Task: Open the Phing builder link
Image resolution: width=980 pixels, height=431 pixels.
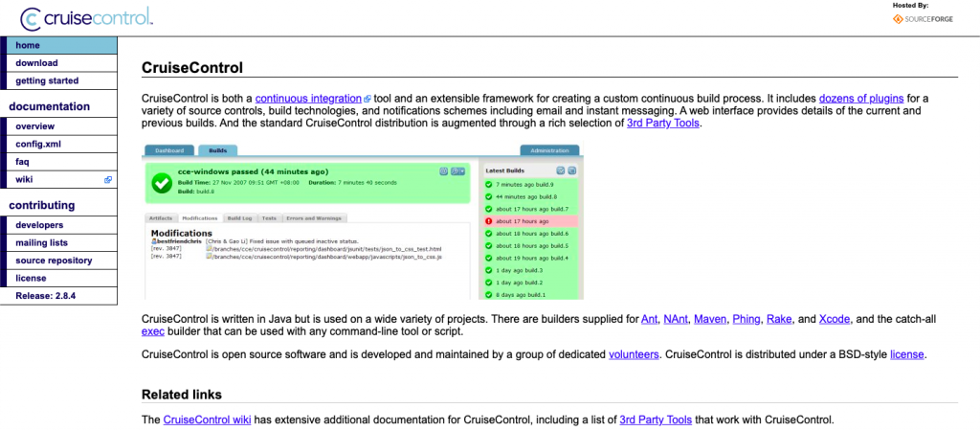Action: (746, 319)
